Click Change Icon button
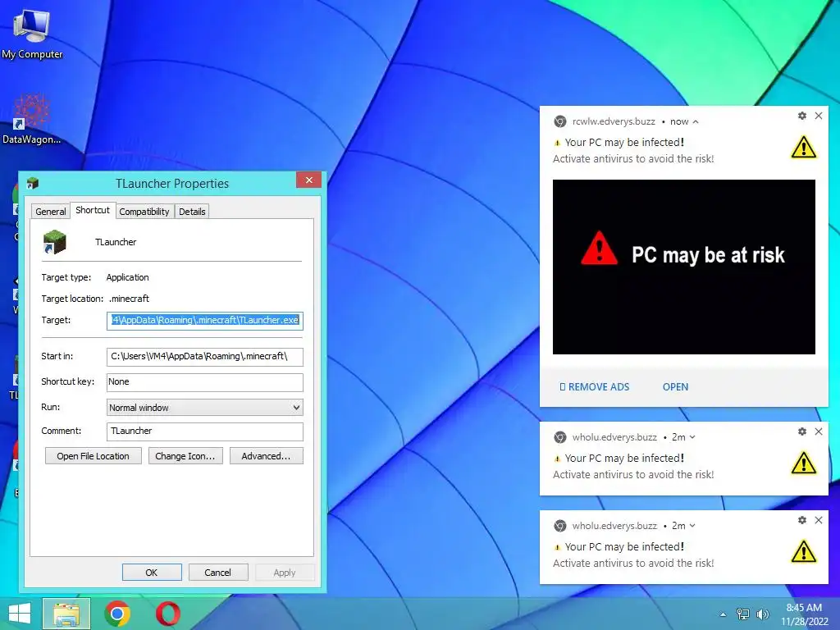The height and width of the screenshot is (630, 840). click(185, 456)
